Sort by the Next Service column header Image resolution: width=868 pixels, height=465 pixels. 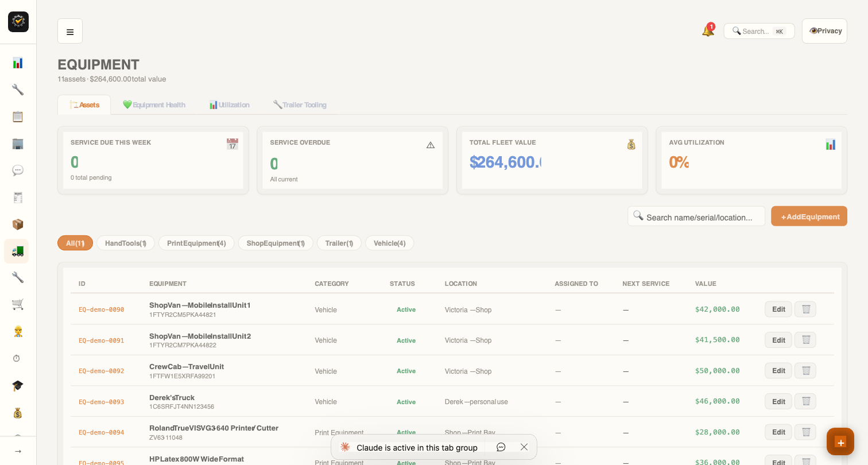[x=646, y=284]
